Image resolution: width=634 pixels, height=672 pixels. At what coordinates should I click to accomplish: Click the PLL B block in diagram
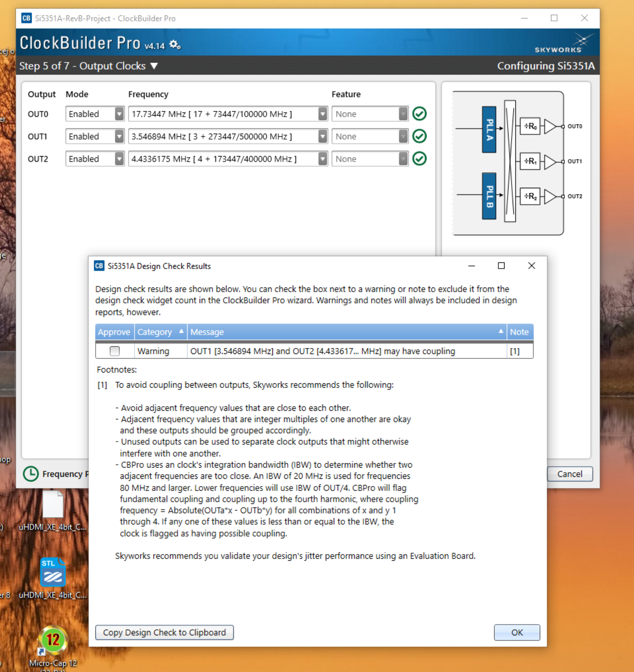tap(489, 196)
